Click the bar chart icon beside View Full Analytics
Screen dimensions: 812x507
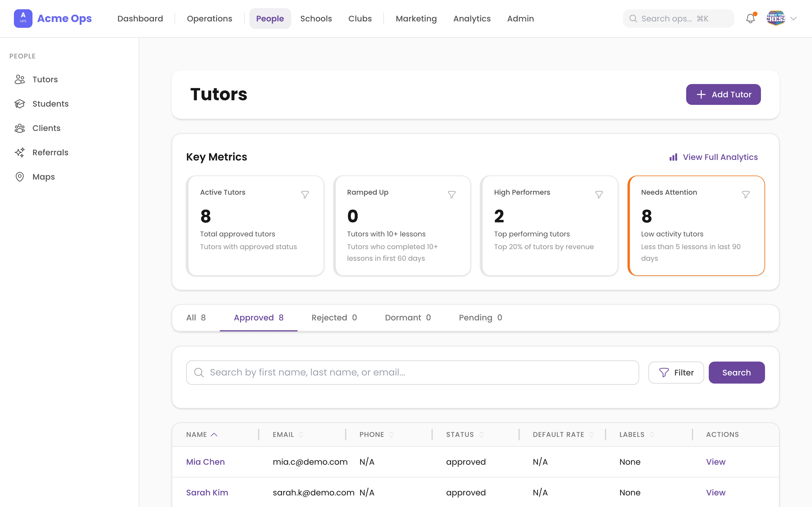tap(673, 157)
